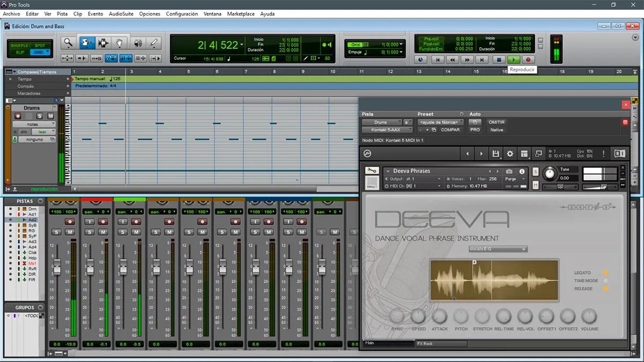Click the Native button in plugin header
Screen dimensions: 644x362
pos(497,130)
